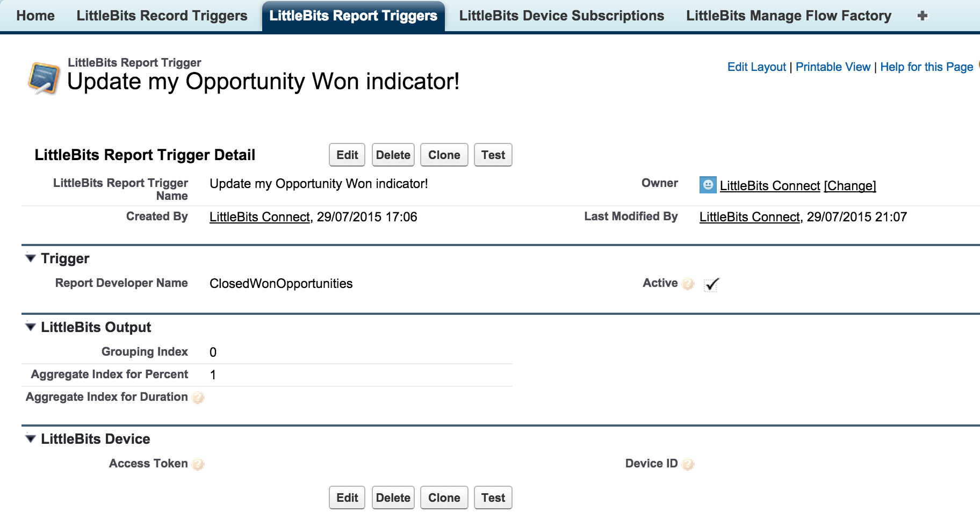Click the [Change] owner link
Viewport: 980px width, 519px height.
point(850,186)
